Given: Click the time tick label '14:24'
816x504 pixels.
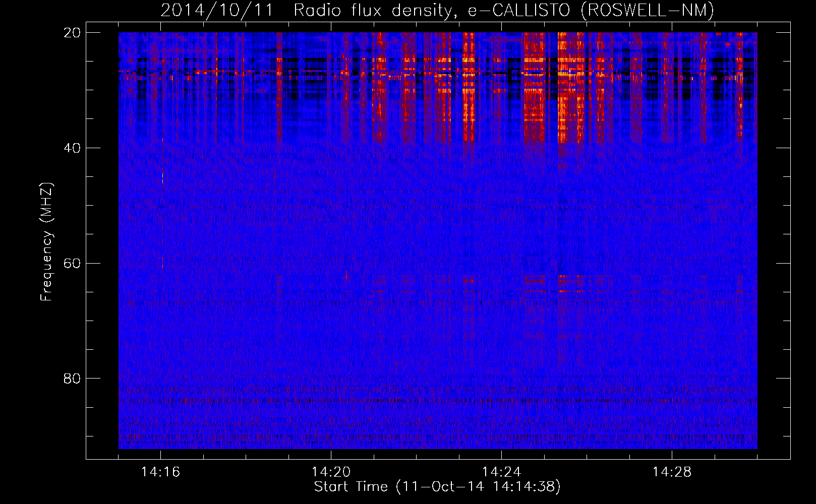Looking at the screenshot, I should tap(501, 472).
